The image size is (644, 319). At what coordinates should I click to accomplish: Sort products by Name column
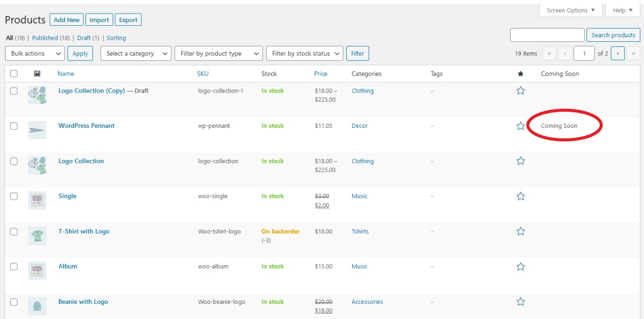pos(65,73)
